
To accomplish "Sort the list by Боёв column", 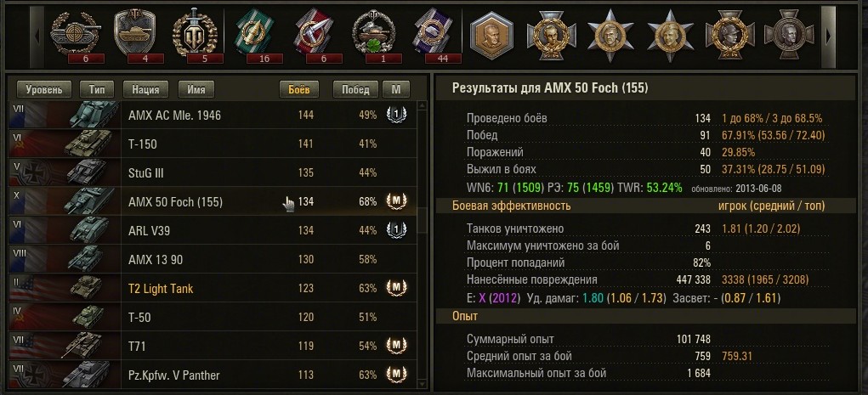I will click(x=298, y=89).
